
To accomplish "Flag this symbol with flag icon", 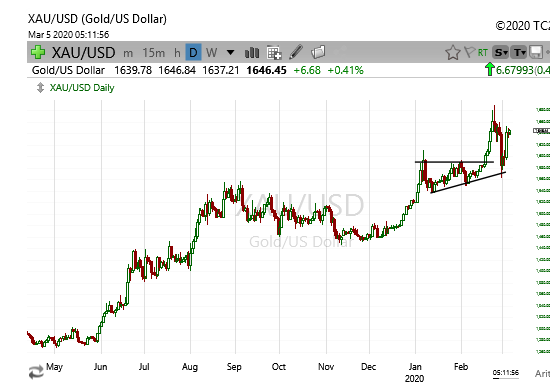I will (x=469, y=52).
